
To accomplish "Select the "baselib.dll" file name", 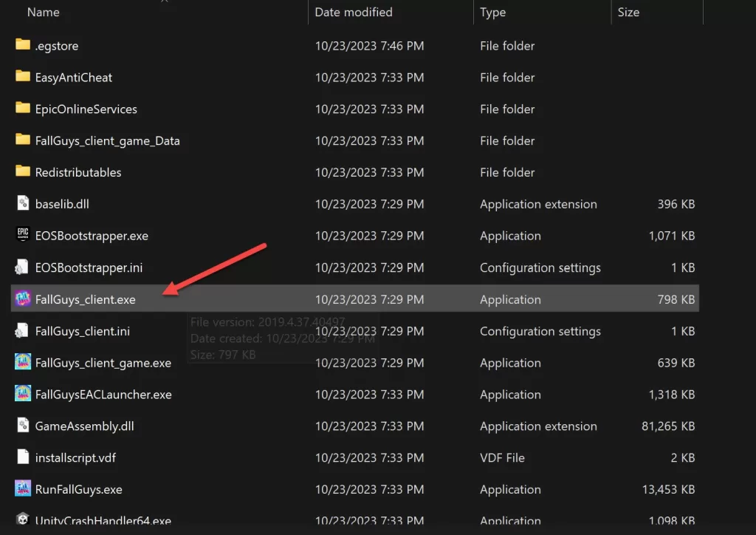I will [x=62, y=204].
